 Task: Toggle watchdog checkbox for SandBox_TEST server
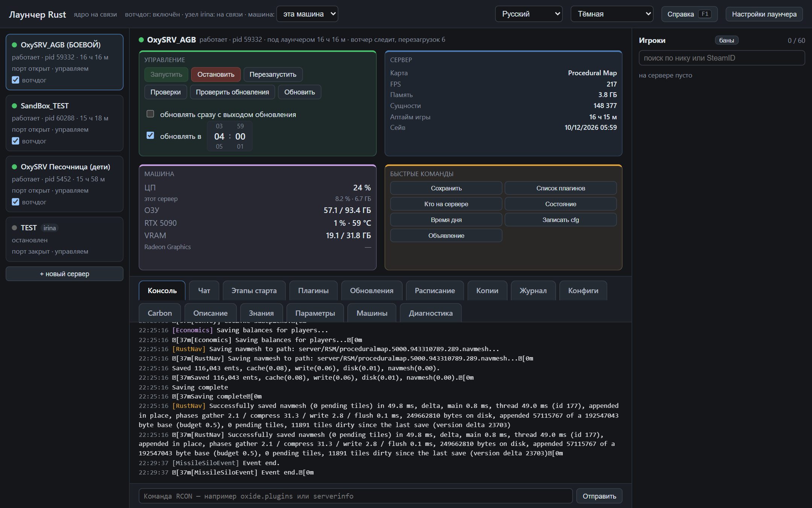[15, 141]
